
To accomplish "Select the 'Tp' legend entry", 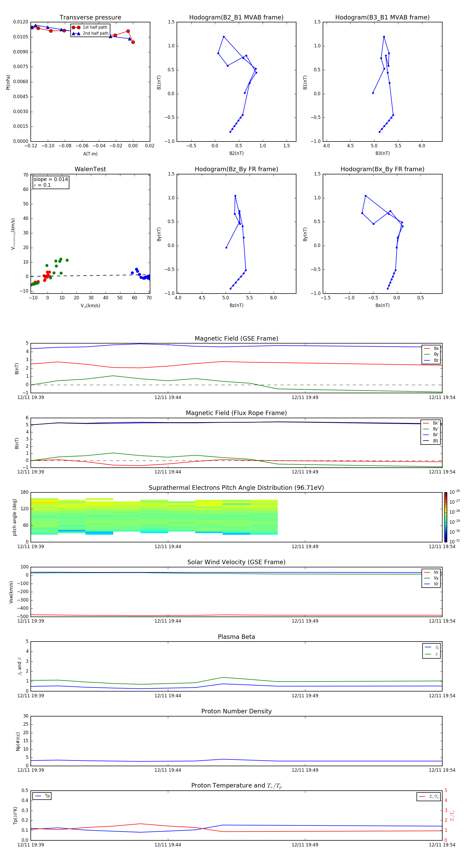I will (x=42, y=796).
